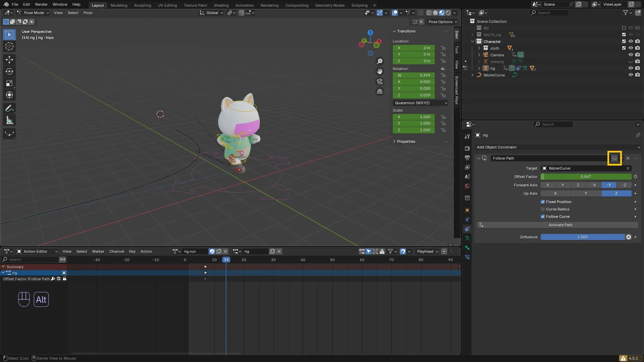Select the Move tool in viewport toolbar
The image size is (644, 362).
(x=9, y=60)
